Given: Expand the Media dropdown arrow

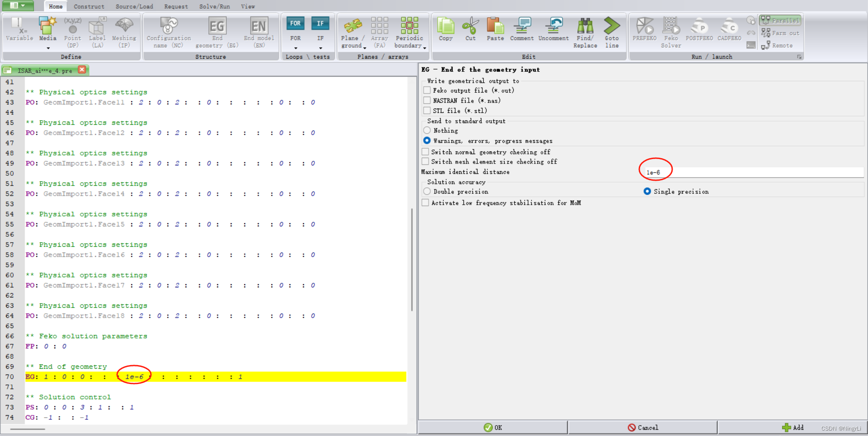Looking at the screenshot, I should 48,48.
